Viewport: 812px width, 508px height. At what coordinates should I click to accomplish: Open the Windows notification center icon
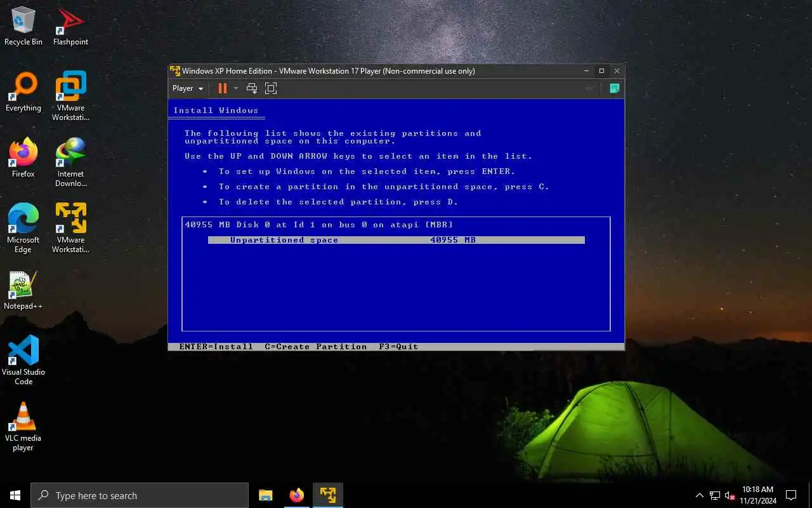point(791,495)
